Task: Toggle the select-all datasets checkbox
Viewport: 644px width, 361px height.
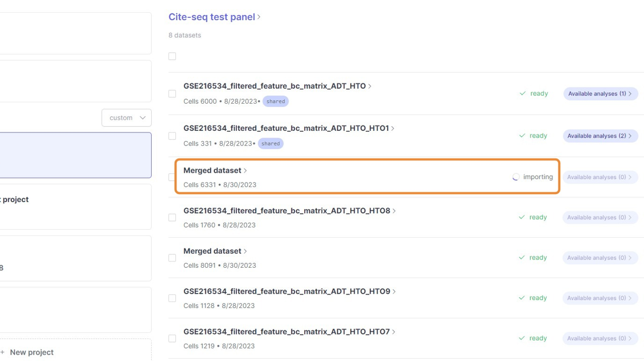Action: pos(172,56)
